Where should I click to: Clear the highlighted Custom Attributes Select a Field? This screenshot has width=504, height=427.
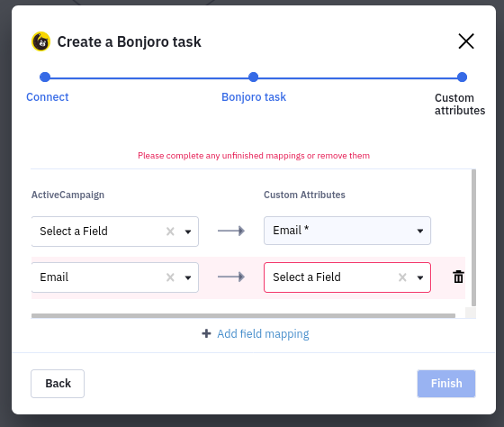(402, 277)
